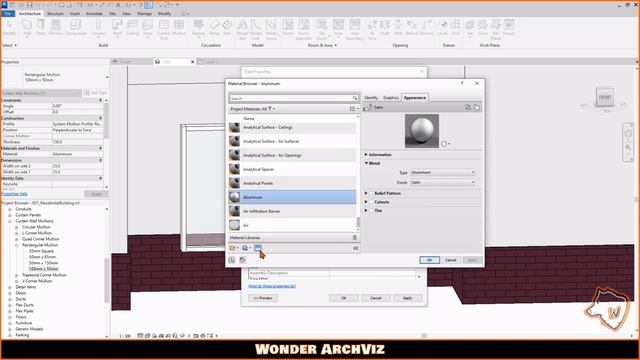640x360 pixels.
Task: Click Apply in the Type Properties dialog
Action: click(407, 298)
